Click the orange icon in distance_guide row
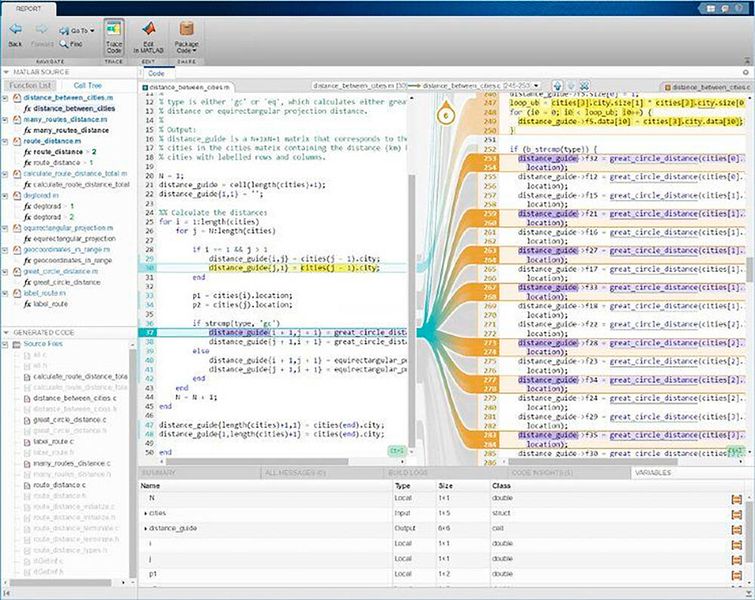The height and width of the screenshot is (600, 755). [x=736, y=530]
